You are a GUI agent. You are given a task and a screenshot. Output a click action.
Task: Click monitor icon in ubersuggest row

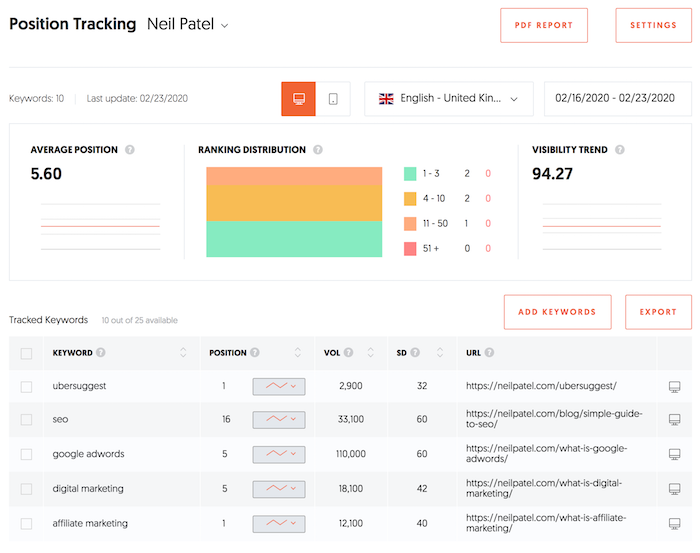tap(675, 386)
